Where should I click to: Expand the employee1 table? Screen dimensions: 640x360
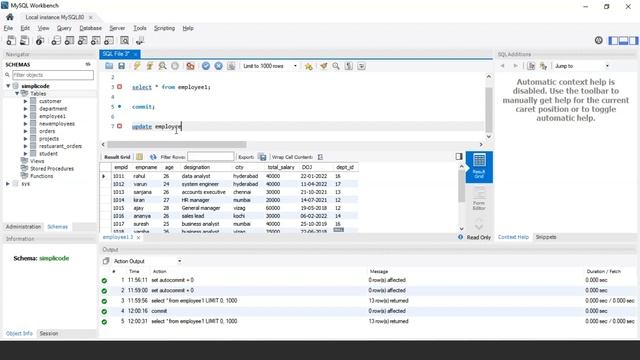pos(25,116)
